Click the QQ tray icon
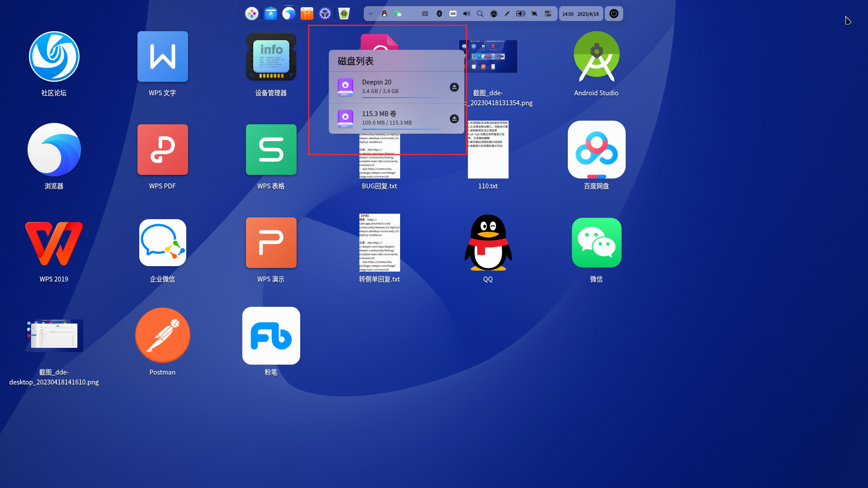This screenshot has width=868, height=488. (x=384, y=14)
